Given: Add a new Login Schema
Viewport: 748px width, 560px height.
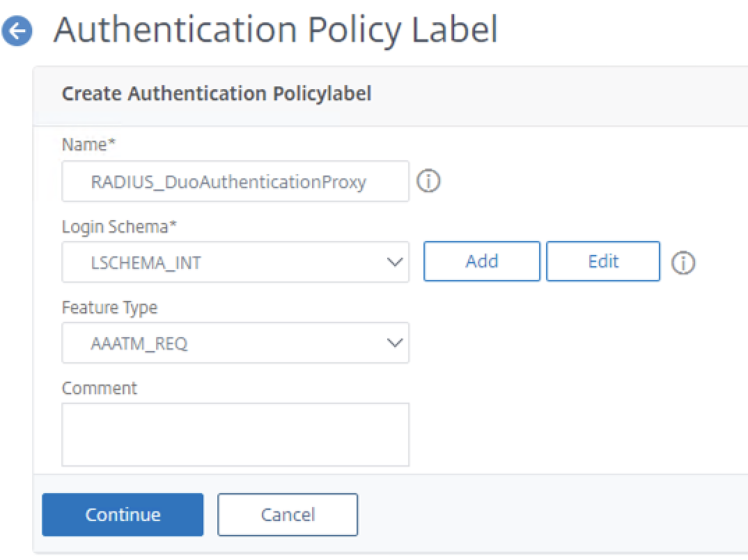Looking at the screenshot, I should click(x=481, y=261).
